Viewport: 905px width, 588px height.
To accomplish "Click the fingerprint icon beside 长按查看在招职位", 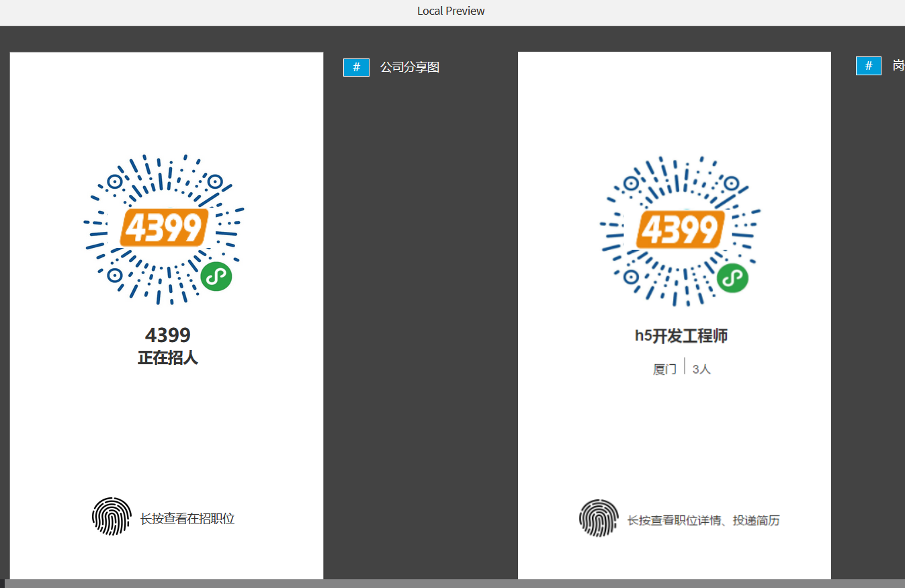I will [112, 517].
